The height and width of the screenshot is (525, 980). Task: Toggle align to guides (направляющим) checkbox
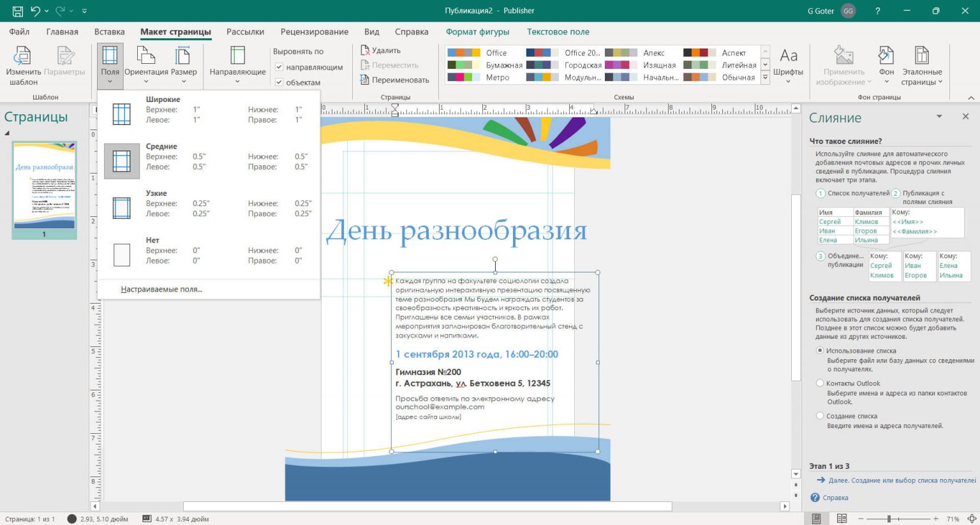[279, 67]
